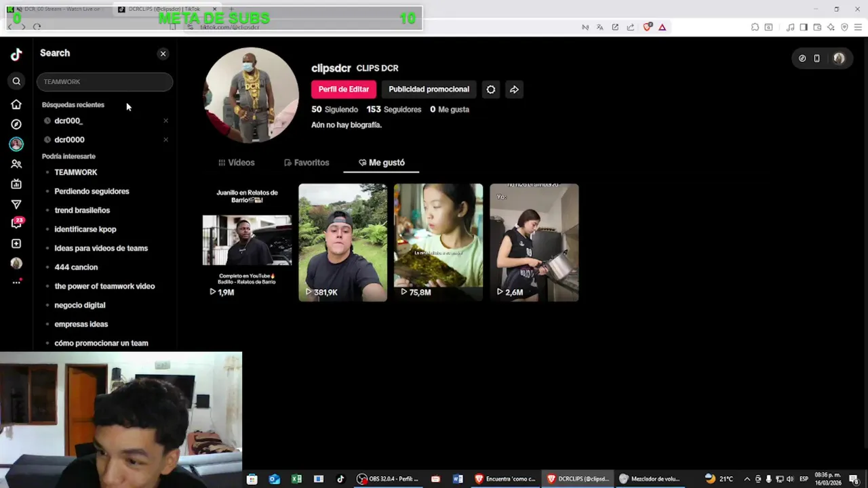This screenshot has width=868, height=488.
Task: Open the 50 Siguiendo list
Action: tap(334, 109)
